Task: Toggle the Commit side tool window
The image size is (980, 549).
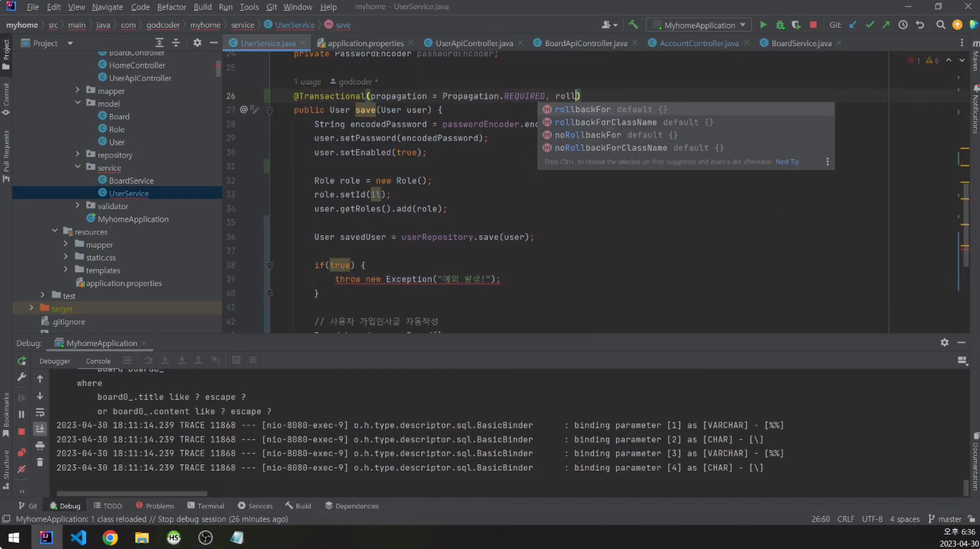Action: click(x=6, y=98)
